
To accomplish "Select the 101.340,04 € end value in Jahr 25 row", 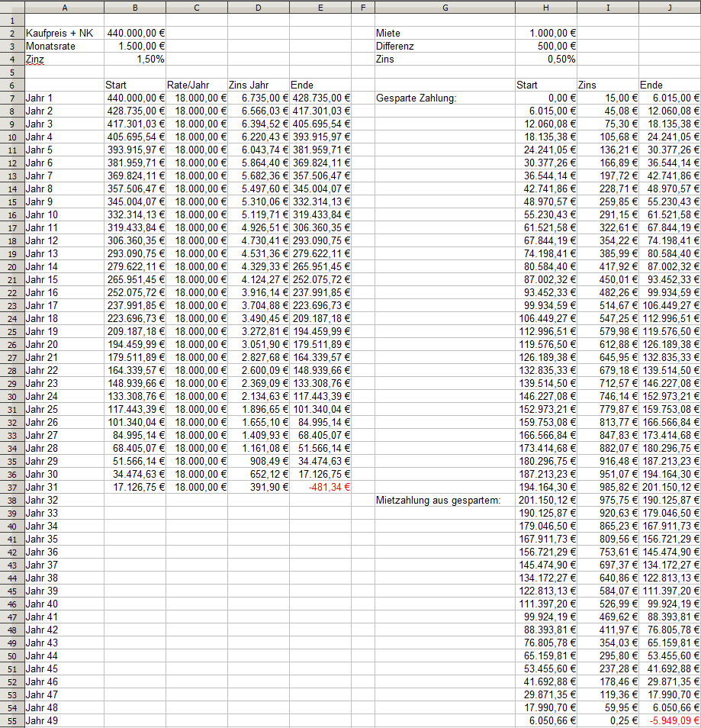I will pyautogui.click(x=320, y=410).
